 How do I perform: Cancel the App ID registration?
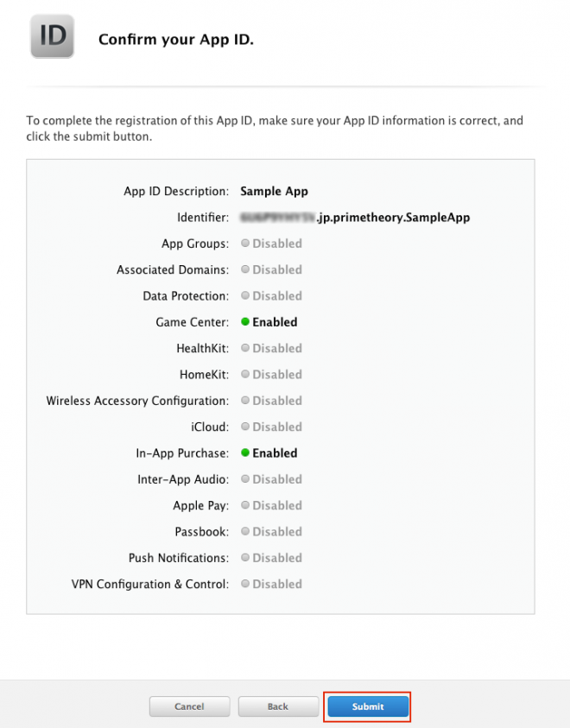[x=189, y=706]
